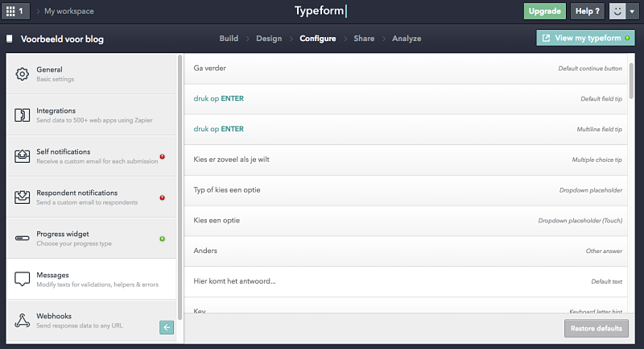Edit 'Kies er zoveel als je wilt' message
Screen dimensions: 644x349
pos(406,160)
